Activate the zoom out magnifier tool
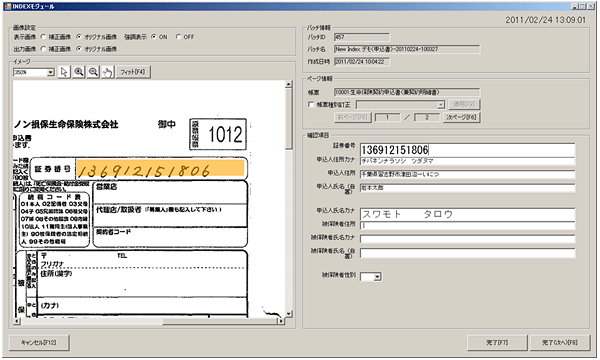The height and width of the screenshot is (360, 600). [x=93, y=72]
